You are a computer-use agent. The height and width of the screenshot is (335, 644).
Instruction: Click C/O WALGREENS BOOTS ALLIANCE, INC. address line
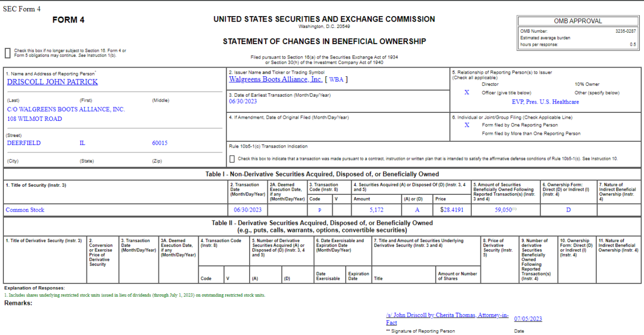click(65, 109)
